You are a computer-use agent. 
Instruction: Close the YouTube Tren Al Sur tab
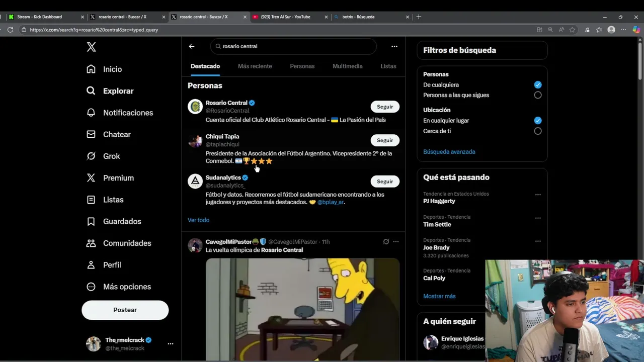(326, 17)
